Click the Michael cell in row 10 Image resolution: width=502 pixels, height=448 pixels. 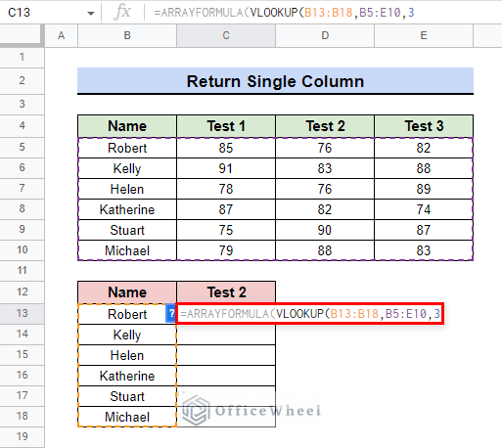(x=127, y=250)
